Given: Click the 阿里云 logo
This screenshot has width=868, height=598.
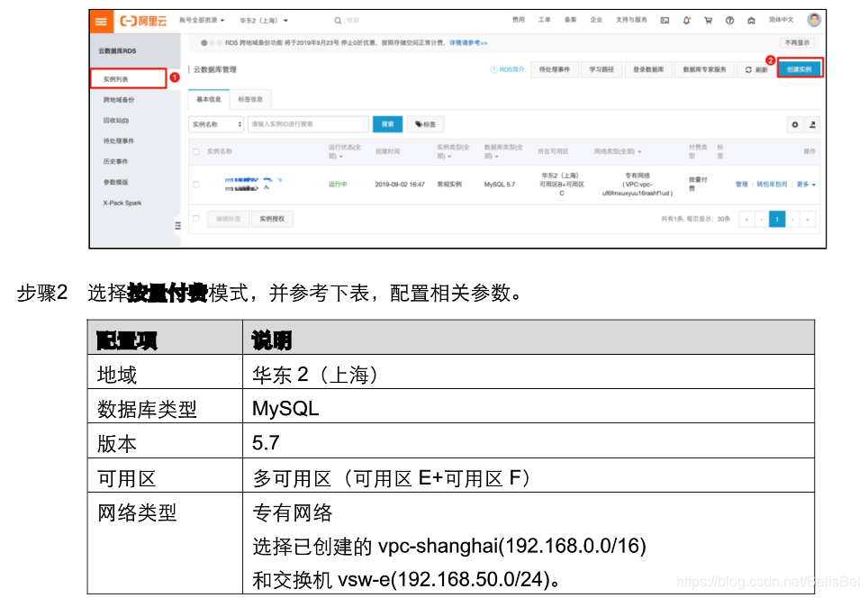Looking at the screenshot, I should click(143, 21).
